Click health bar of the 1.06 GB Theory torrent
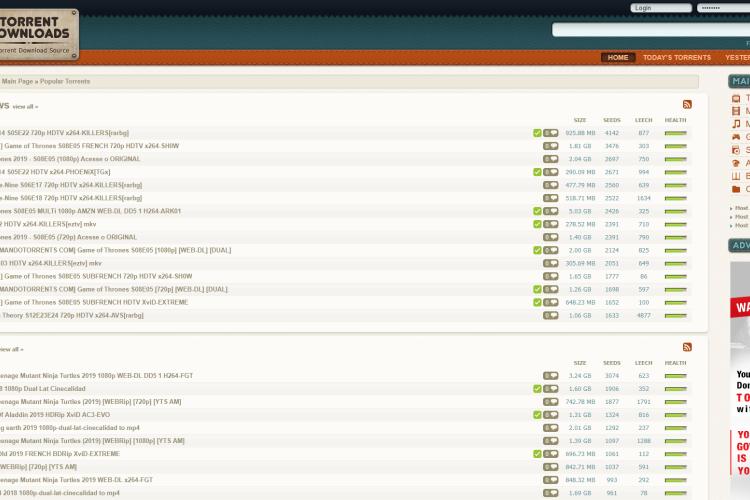 point(675,315)
